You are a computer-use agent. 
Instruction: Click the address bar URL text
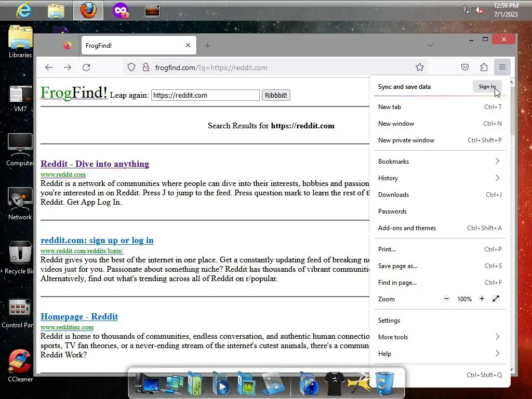click(x=211, y=68)
